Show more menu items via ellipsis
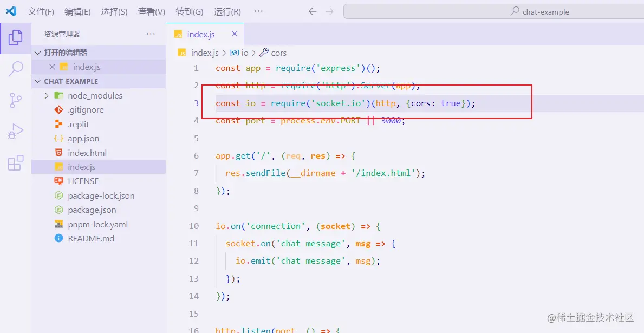Image resolution: width=644 pixels, height=333 pixels. pyautogui.click(x=258, y=11)
